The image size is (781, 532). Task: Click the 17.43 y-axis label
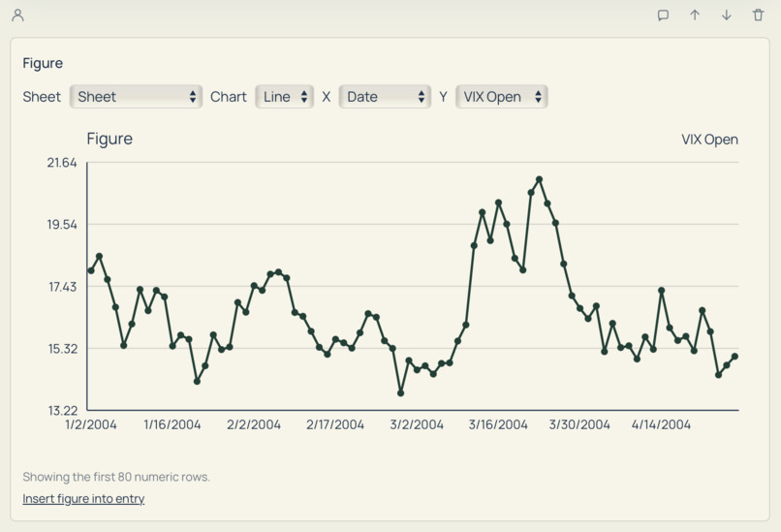(63, 287)
